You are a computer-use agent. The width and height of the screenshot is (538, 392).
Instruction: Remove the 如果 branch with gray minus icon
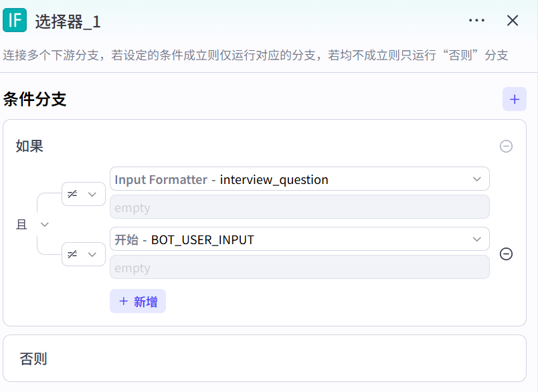coord(506,146)
